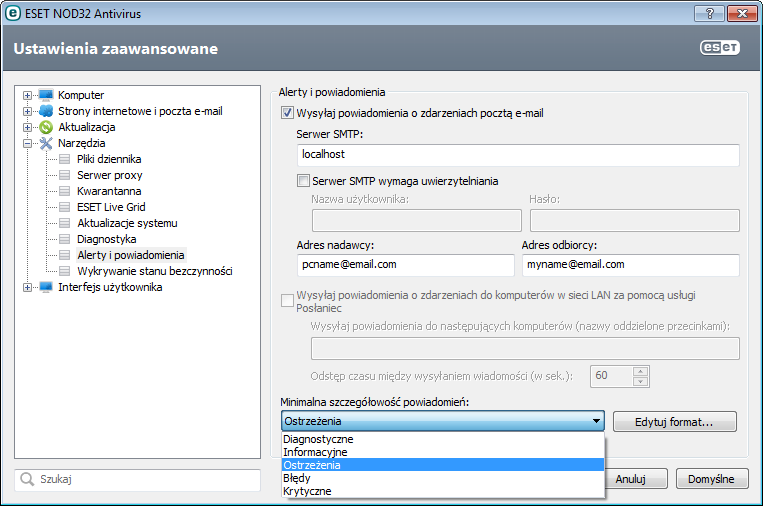763x506 pixels.
Task: Collapse the Narzędzia tree node
Action: (27, 144)
